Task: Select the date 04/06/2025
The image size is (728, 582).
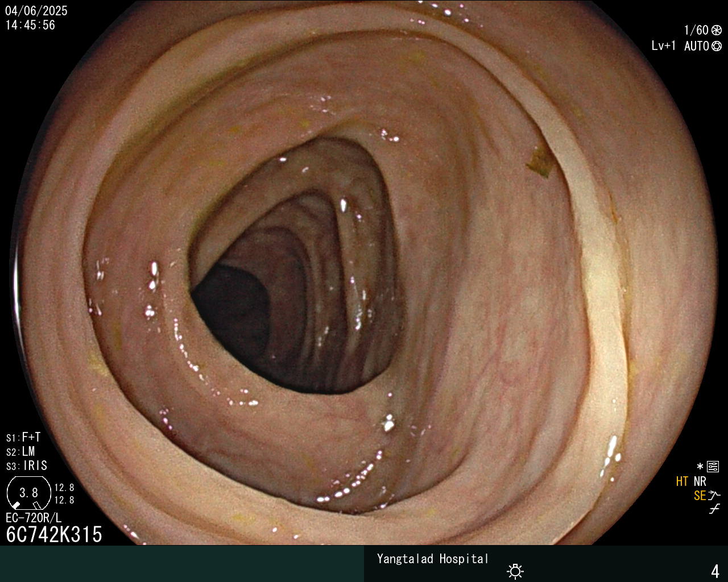Action: 36,11
